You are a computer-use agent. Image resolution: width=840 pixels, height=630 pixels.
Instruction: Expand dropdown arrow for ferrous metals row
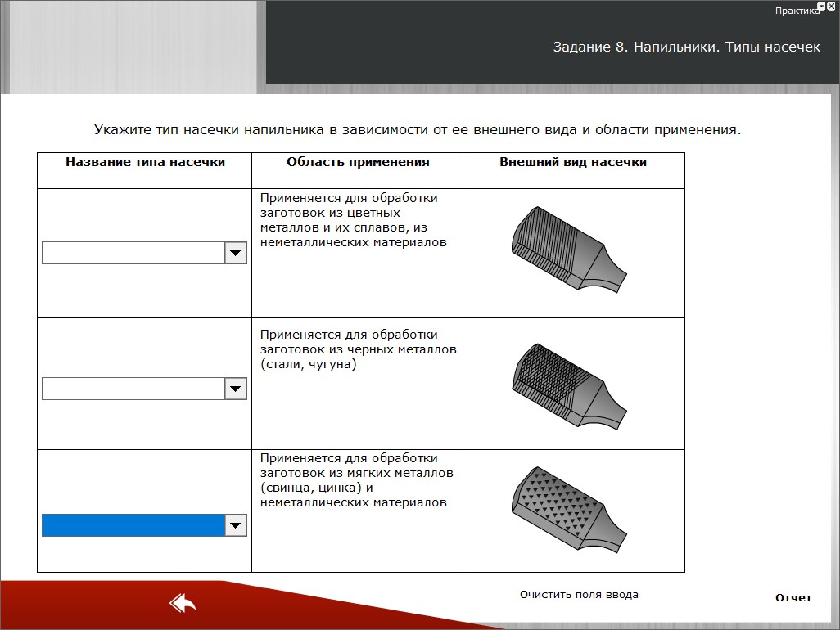[x=236, y=389]
